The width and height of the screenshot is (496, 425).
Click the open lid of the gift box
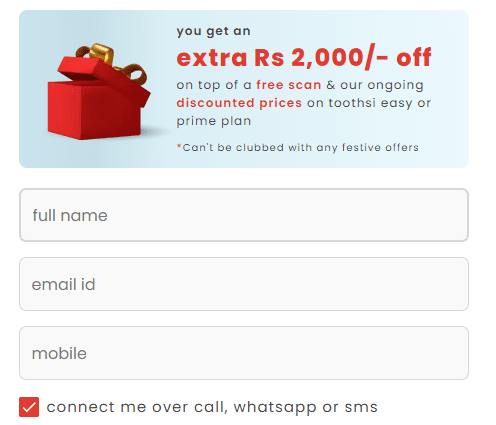[104, 78]
